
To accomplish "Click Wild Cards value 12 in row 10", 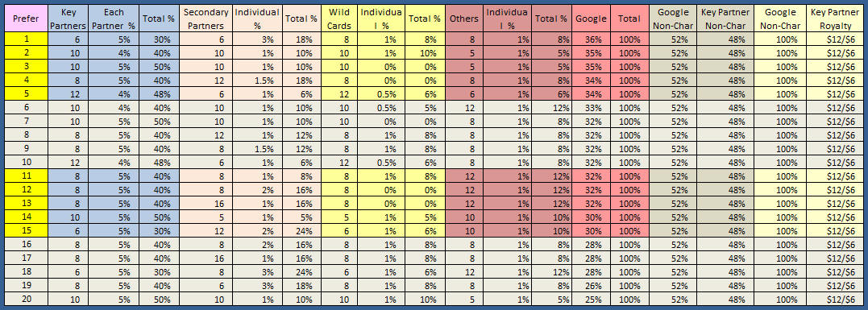I will coord(339,163).
